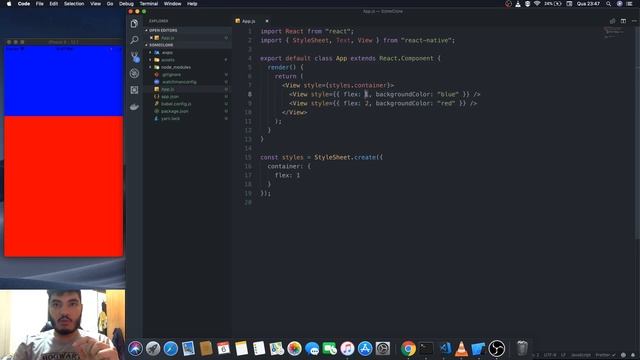Open the Extensions view in activity bar
This screenshot has height=360, width=640.
pos(134,90)
